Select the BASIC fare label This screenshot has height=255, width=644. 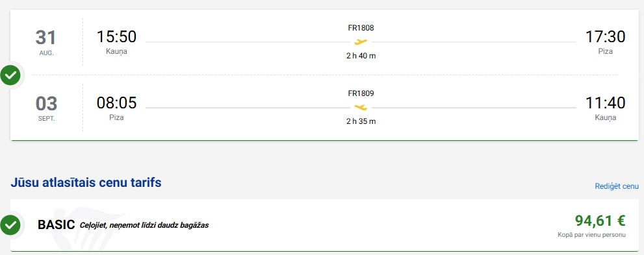pos(57,225)
